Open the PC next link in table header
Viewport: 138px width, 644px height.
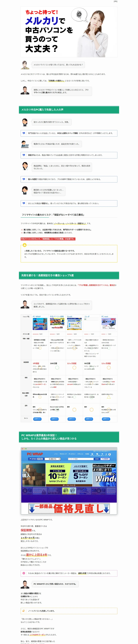pos(105,317)
